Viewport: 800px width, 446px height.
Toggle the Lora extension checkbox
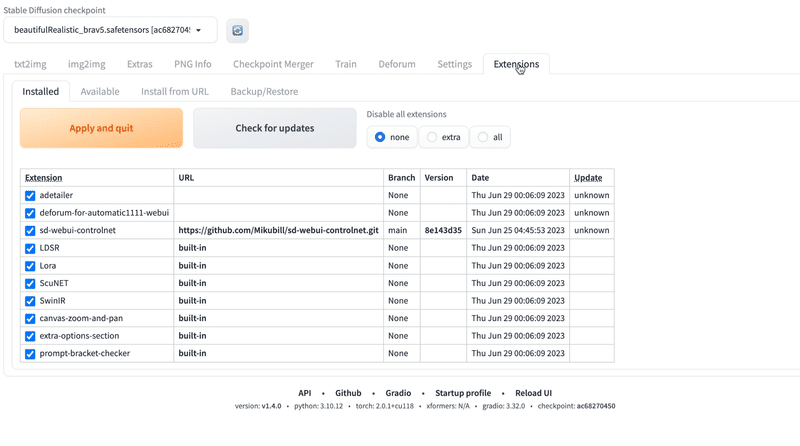(30, 266)
